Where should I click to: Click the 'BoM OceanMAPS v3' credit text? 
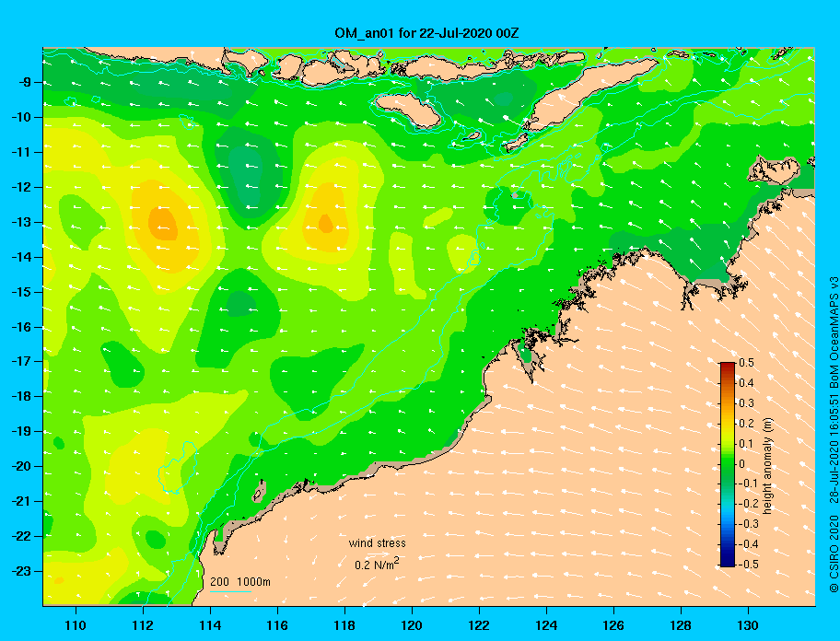coord(834,332)
